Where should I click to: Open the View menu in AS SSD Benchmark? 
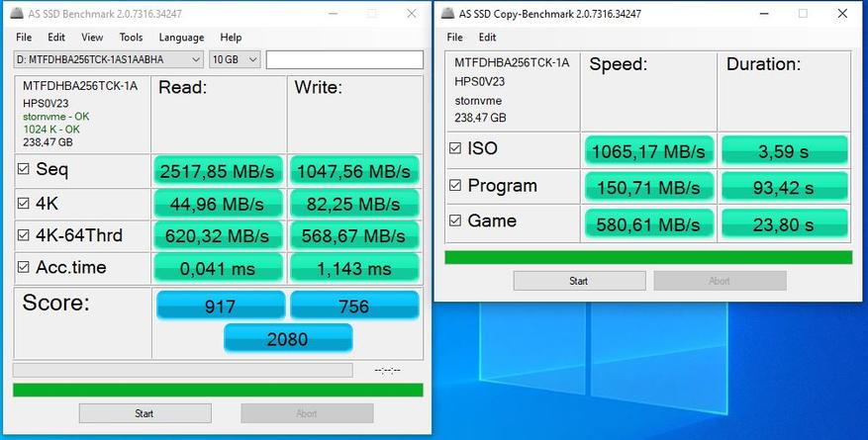(x=92, y=38)
